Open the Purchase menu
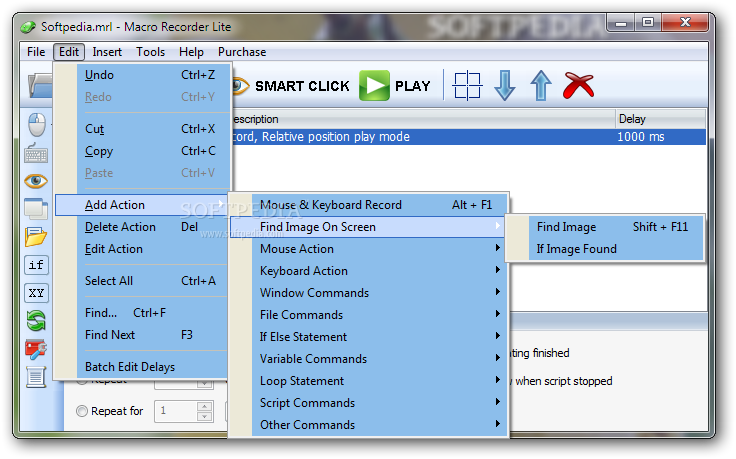736x459 pixels. coord(242,52)
